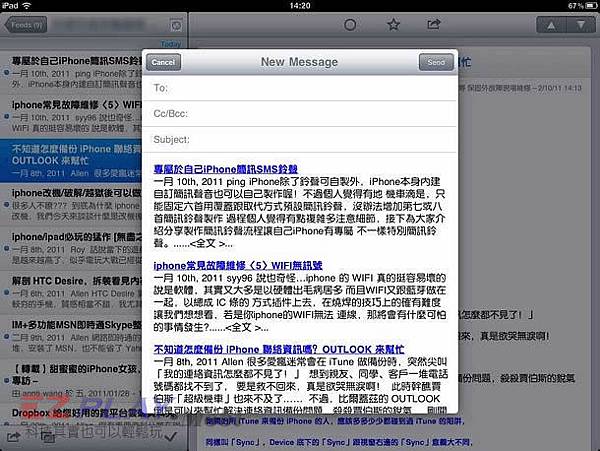Go to next article with down arrow
This screenshot has height=451, width=600.
point(581,25)
